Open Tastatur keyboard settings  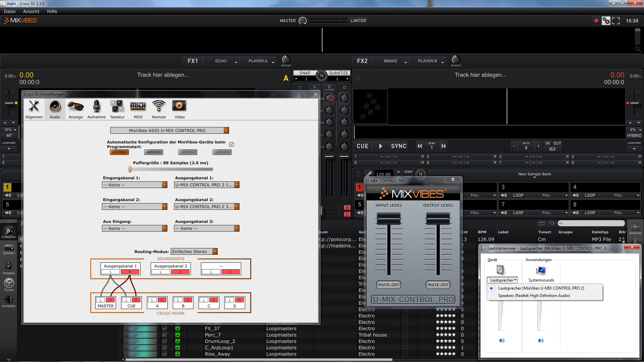(x=117, y=109)
